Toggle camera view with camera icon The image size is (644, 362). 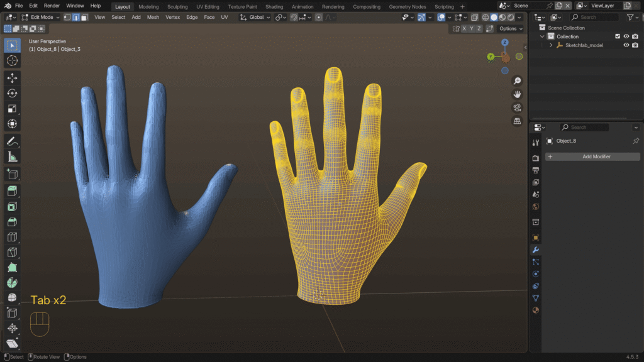click(517, 107)
